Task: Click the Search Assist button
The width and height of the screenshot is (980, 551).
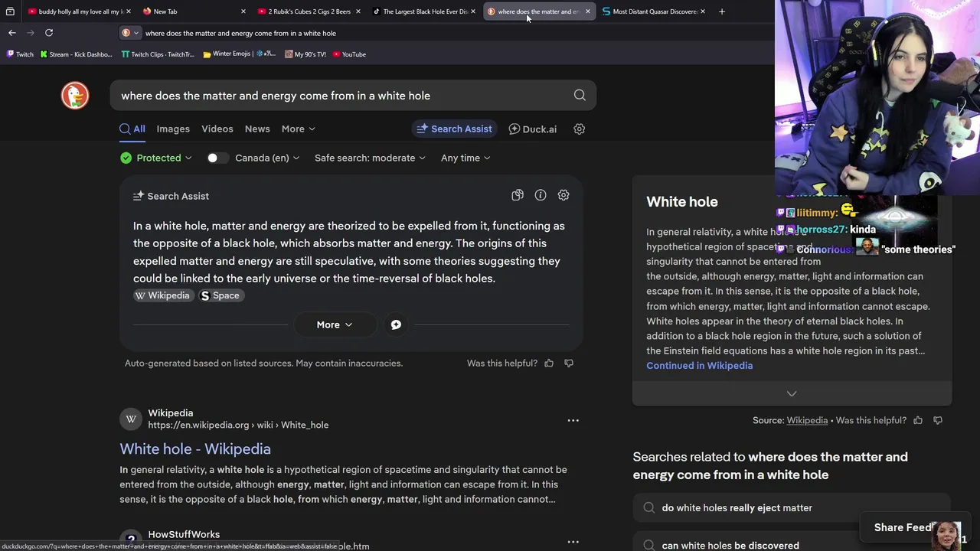Action: (454, 129)
